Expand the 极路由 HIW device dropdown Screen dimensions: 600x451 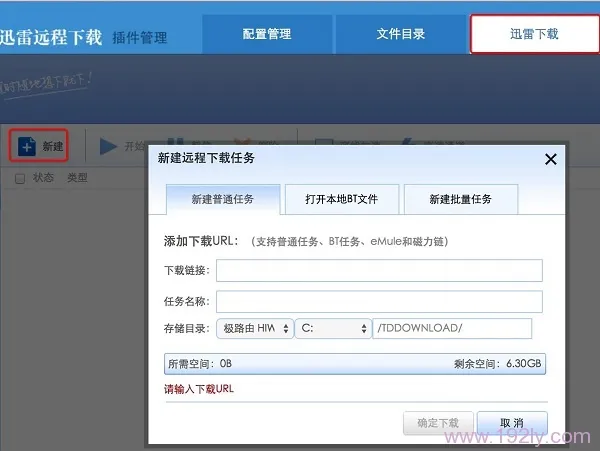(254, 329)
